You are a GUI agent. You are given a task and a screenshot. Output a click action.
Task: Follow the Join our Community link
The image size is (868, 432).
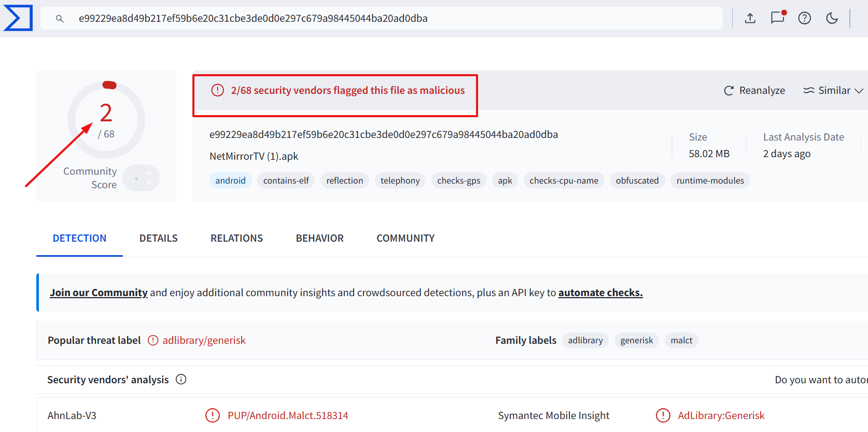click(x=99, y=292)
